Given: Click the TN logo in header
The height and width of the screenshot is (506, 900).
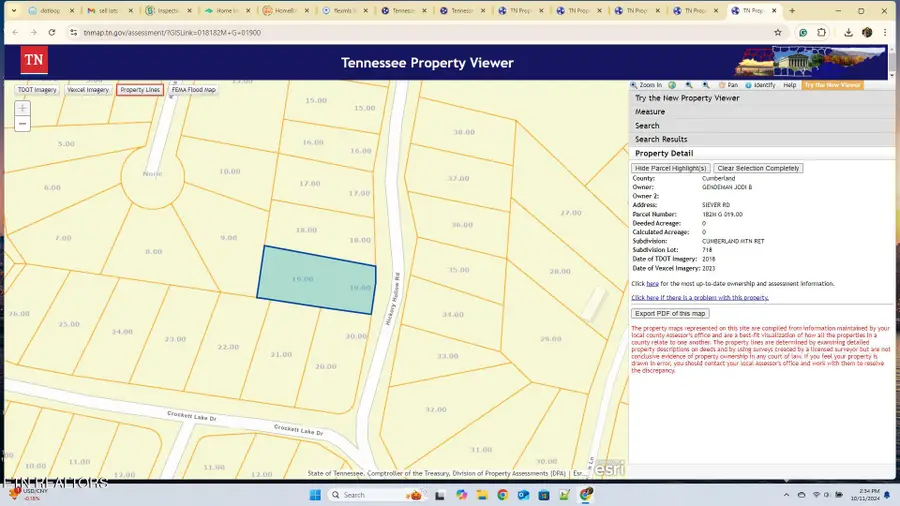Looking at the screenshot, I should 34,60.
